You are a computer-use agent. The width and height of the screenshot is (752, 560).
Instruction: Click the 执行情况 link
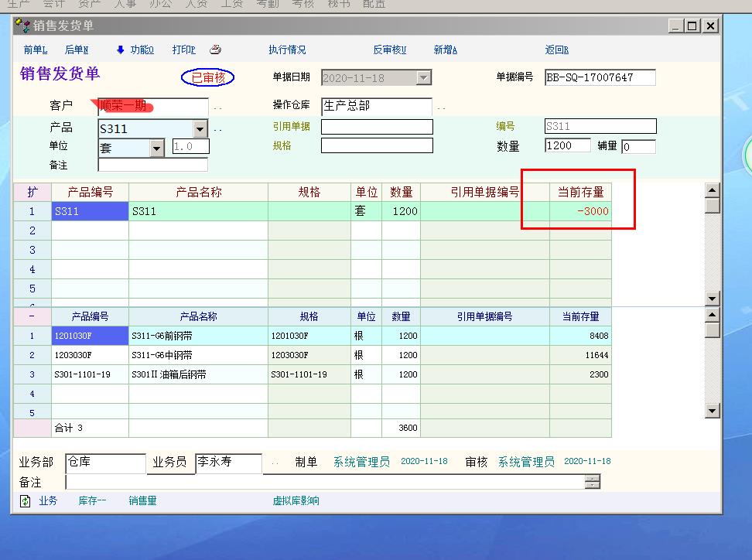287,50
